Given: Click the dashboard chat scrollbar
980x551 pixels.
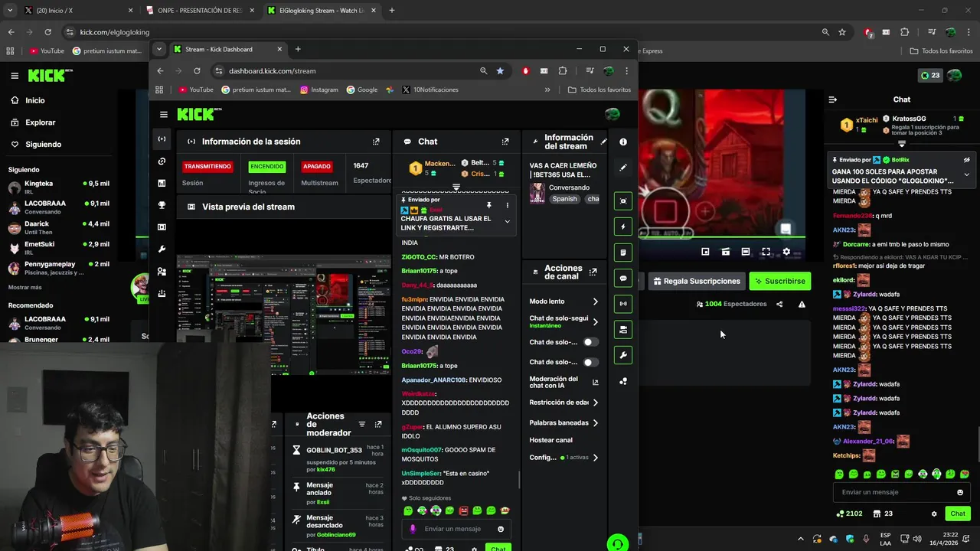Looking at the screenshot, I should (520, 480).
